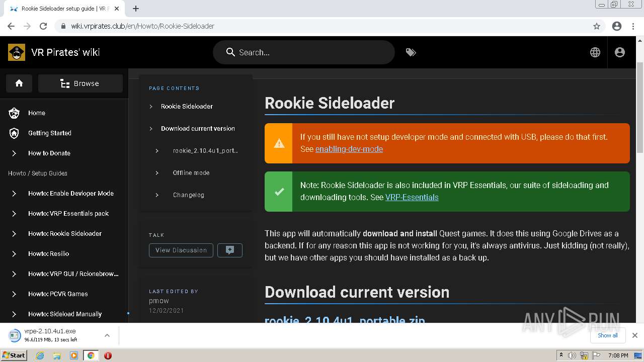Viewport: 644px width, 362px height.
Task: Jump to Rookie Sideloader section in contents
Action: click(187, 107)
